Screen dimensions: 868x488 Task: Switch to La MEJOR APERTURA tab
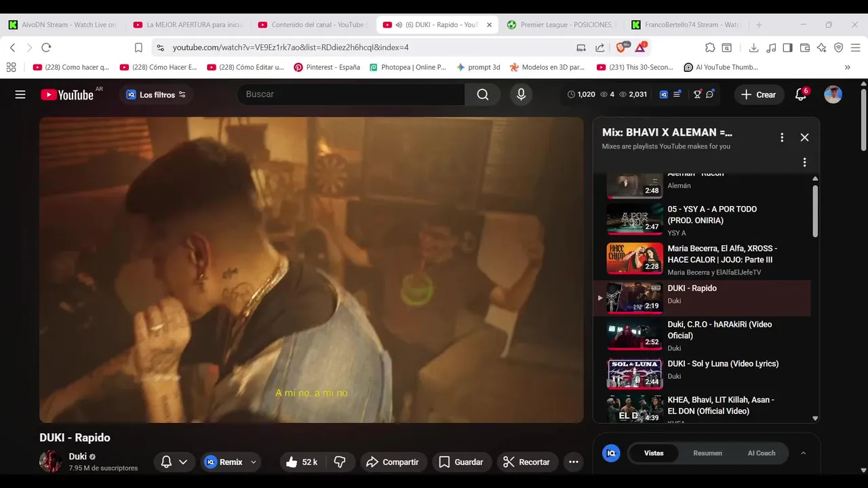(188, 25)
